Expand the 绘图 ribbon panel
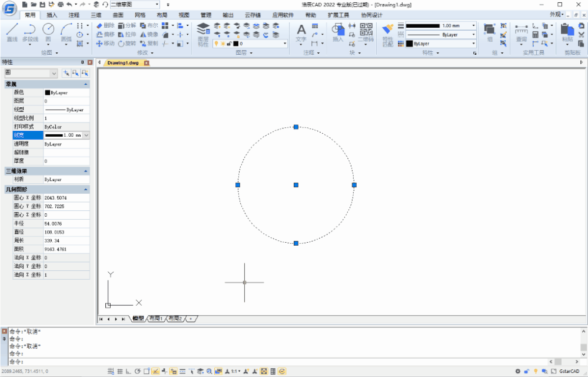Image resolution: width=588 pixels, height=377 pixels. [x=49, y=53]
